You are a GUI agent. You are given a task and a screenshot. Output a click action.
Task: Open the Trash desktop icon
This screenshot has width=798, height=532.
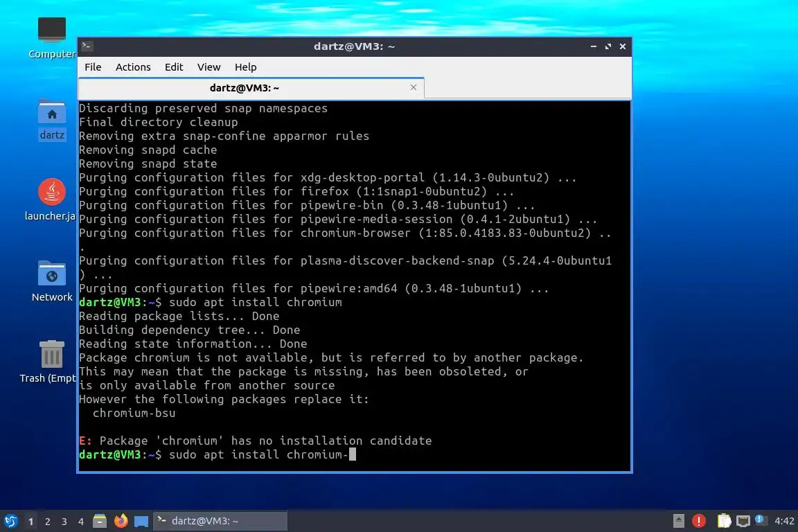[49, 362]
